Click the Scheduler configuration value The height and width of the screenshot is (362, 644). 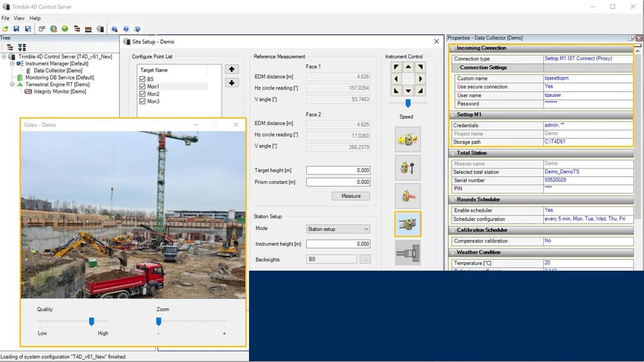[585, 219]
